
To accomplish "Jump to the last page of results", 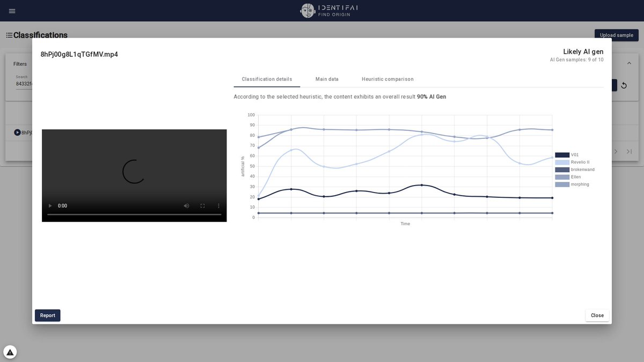I will point(629,152).
